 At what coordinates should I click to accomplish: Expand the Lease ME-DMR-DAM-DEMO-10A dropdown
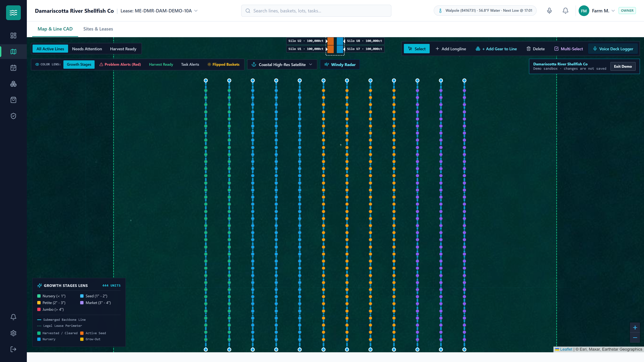click(x=159, y=11)
